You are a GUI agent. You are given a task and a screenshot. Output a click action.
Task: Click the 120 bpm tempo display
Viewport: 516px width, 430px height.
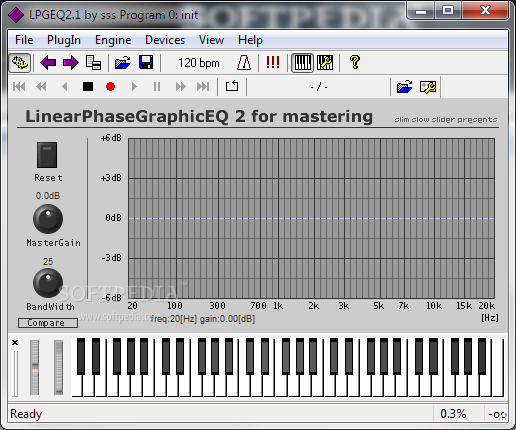tap(199, 63)
